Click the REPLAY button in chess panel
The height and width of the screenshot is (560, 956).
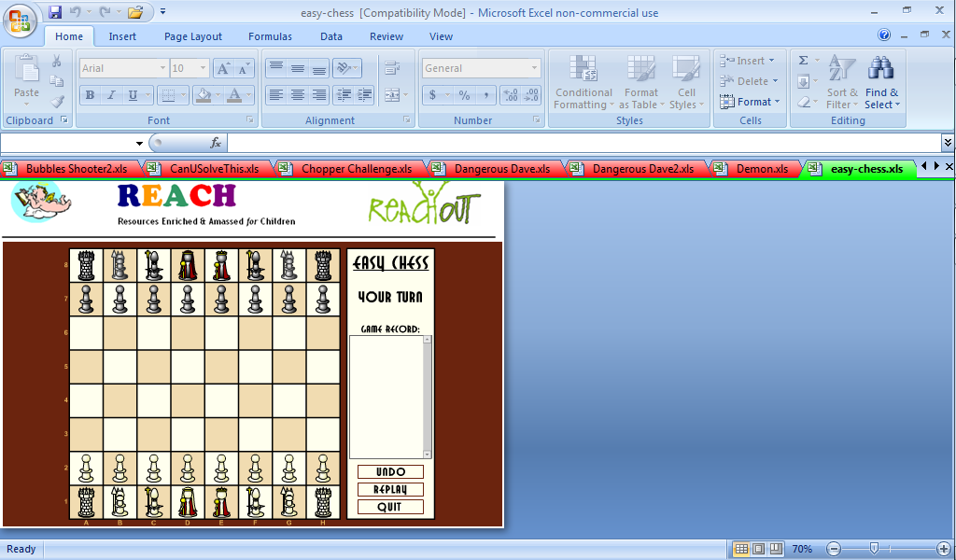(x=390, y=489)
